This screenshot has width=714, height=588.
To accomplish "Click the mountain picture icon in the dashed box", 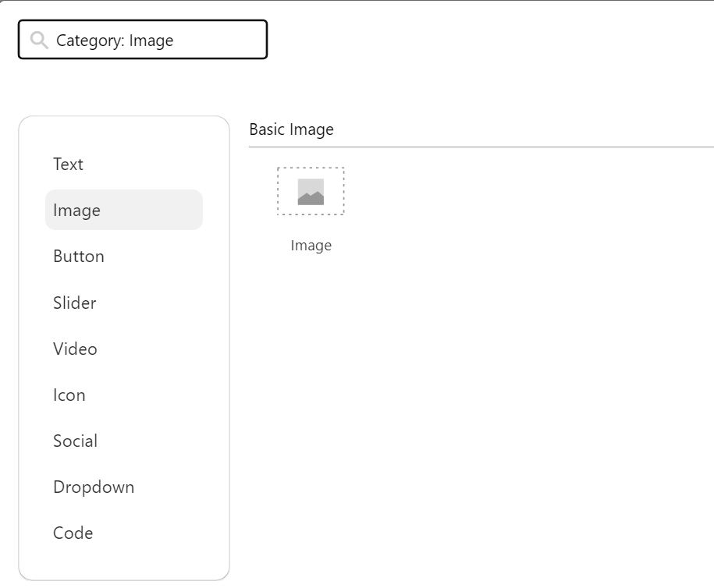I will click(x=311, y=192).
